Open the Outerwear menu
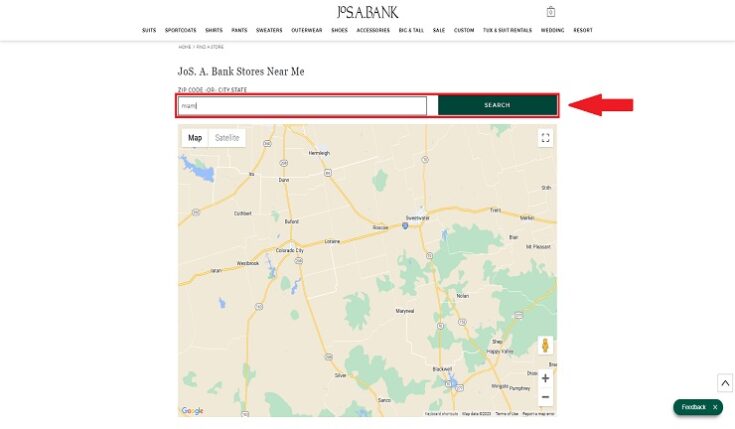The image size is (735, 429). 307,30
